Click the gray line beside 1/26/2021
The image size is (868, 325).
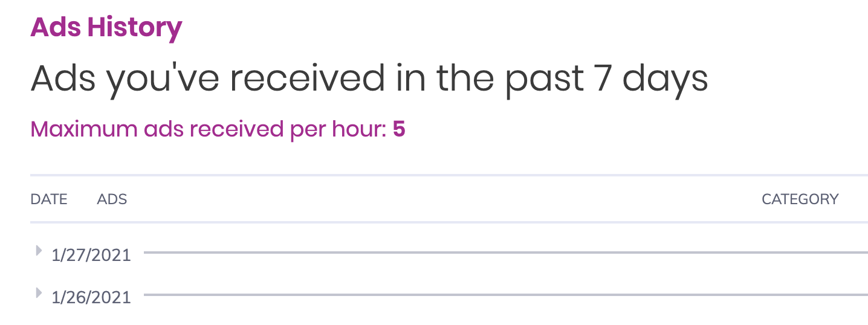click(x=506, y=295)
